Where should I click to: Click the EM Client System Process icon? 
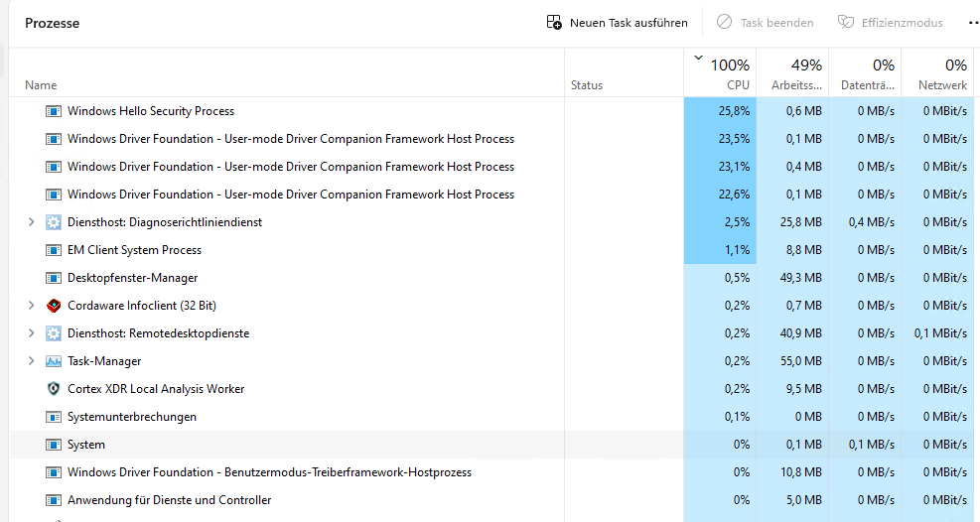54,250
